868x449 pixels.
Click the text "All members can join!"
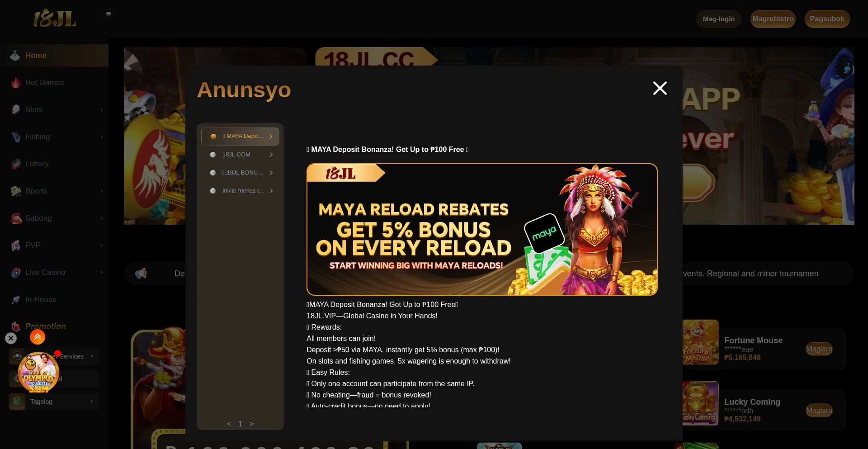point(341,339)
